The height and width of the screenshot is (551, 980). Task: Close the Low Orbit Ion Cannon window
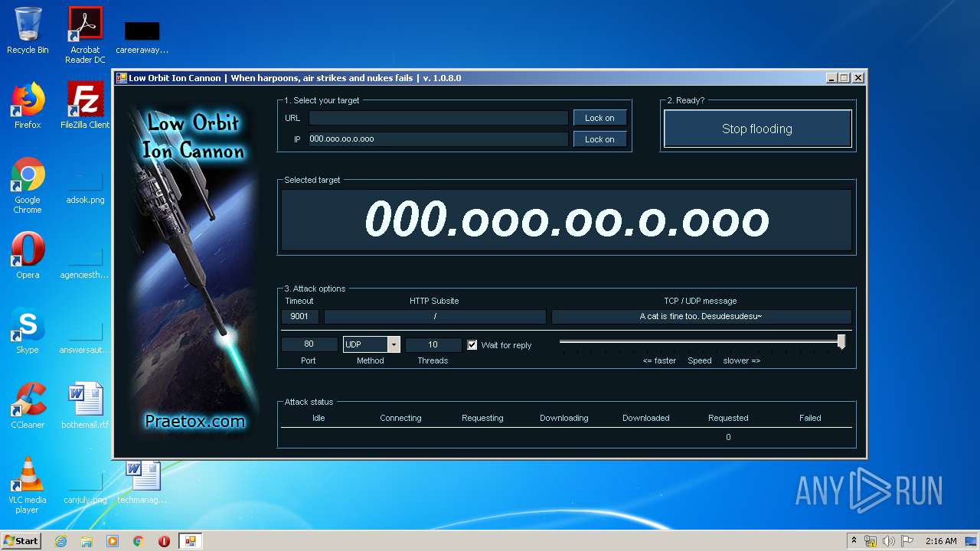coord(858,78)
